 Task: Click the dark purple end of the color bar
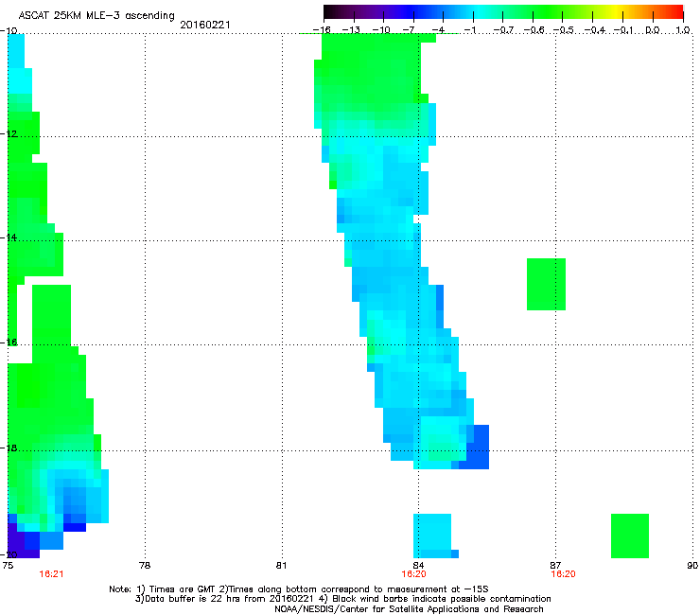point(331,11)
